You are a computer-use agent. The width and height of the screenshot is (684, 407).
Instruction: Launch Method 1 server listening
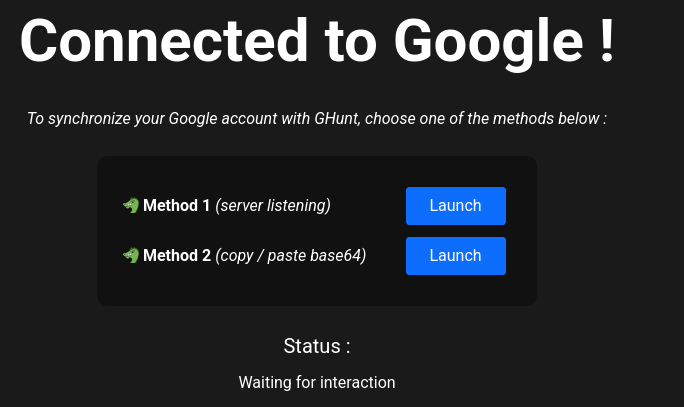pos(456,206)
